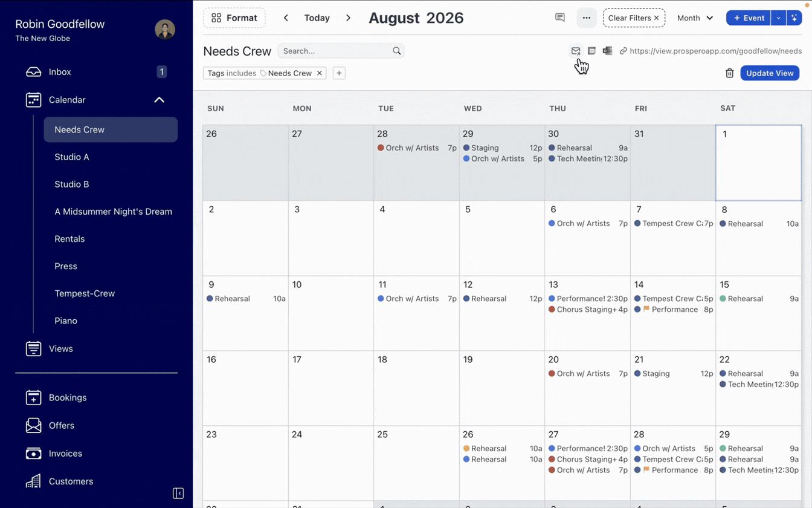This screenshot has width=812, height=508.
Task: Add a new filter with the plus button
Action: pos(339,73)
